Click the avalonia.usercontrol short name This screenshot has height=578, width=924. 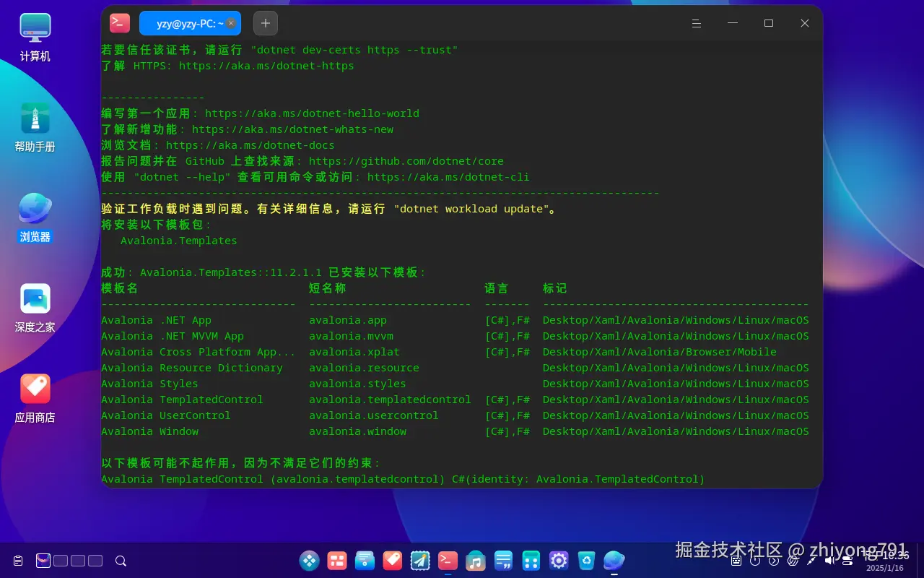(x=374, y=415)
